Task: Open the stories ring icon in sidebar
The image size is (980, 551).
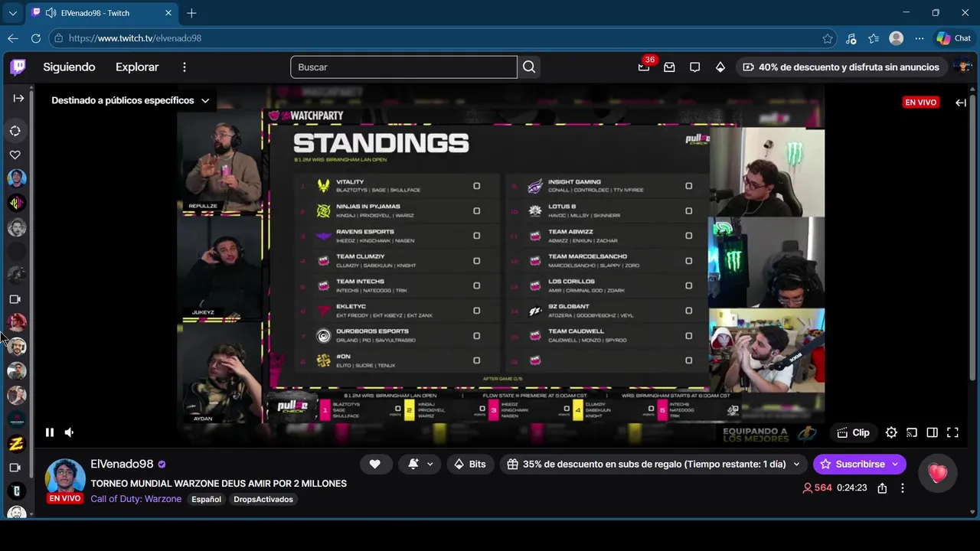Action: [x=15, y=131]
